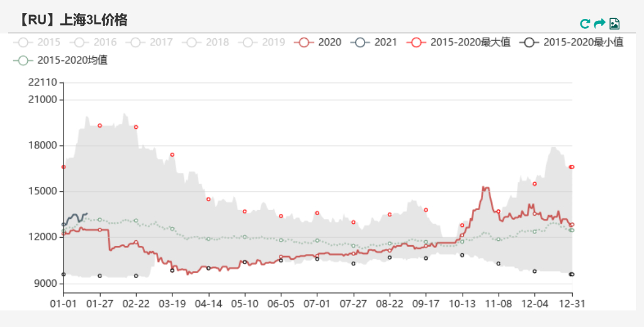
Task: Hide the 2020 series via legend
Action: coord(318,42)
